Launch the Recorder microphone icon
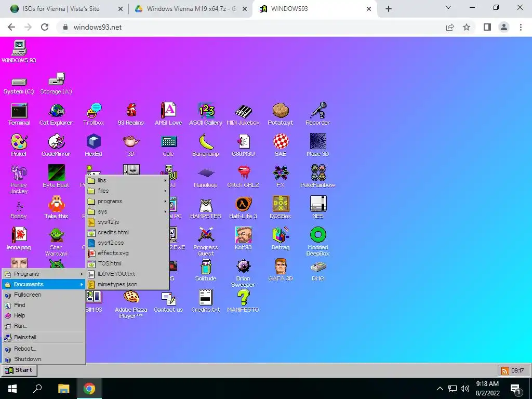The image size is (532, 399). point(317,114)
